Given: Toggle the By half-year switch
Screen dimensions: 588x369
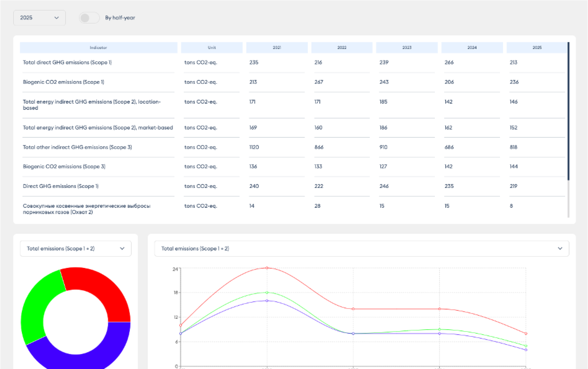Looking at the screenshot, I should [x=89, y=18].
